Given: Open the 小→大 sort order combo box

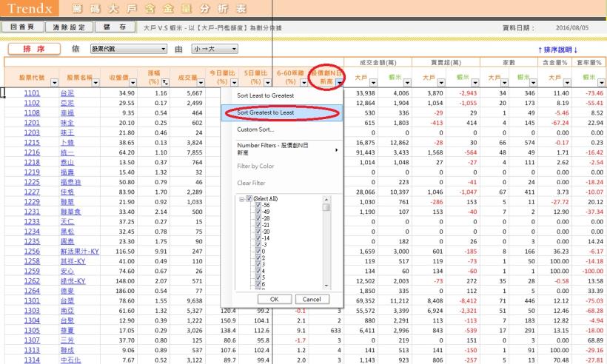Looking at the screenshot, I should coord(215,49).
